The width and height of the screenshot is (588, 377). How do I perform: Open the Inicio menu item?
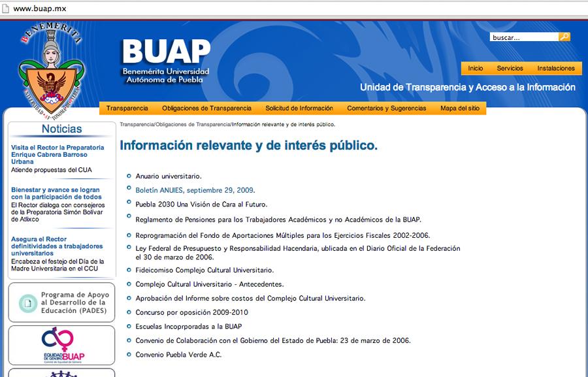(x=475, y=68)
